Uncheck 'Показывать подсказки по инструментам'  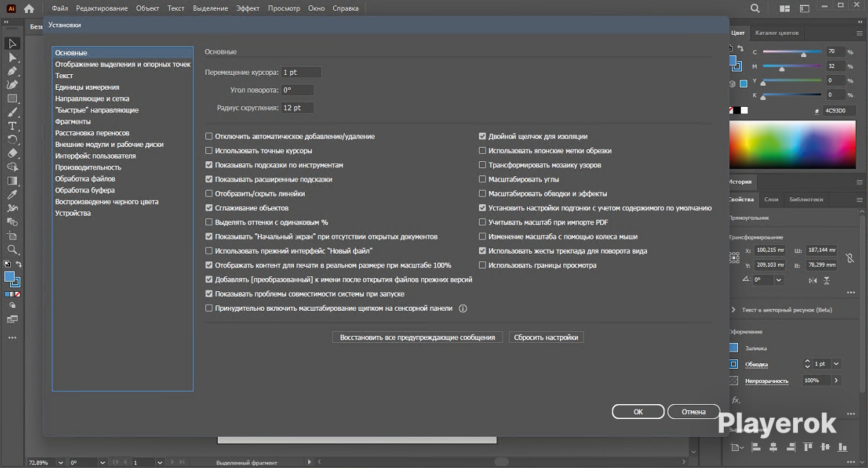coord(210,165)
